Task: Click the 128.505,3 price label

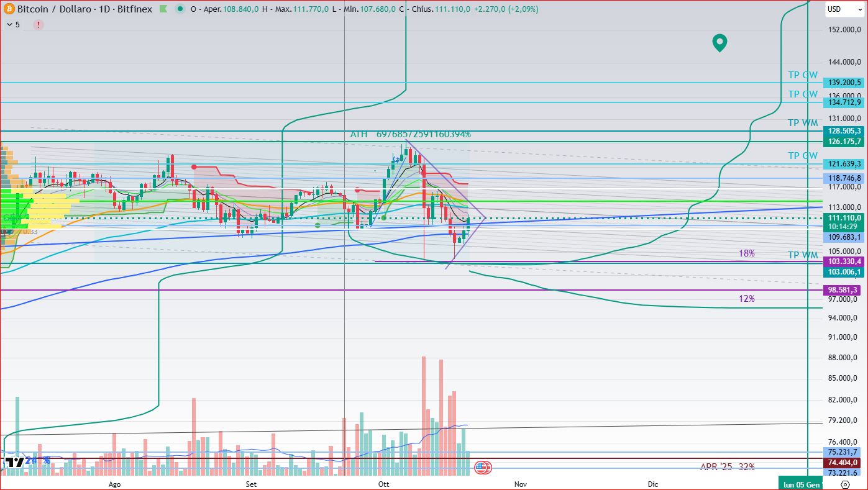Action: 843,131
